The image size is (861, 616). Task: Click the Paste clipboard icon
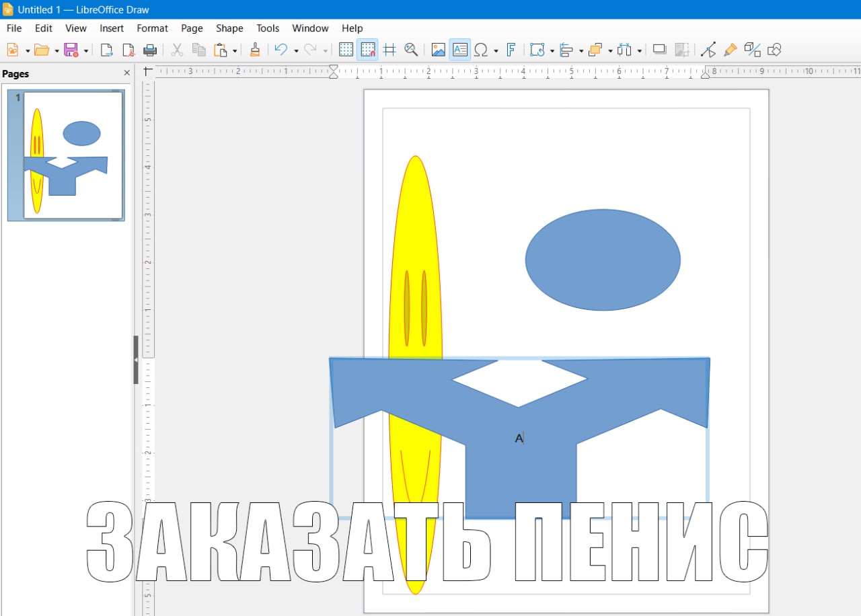point(220,50)
